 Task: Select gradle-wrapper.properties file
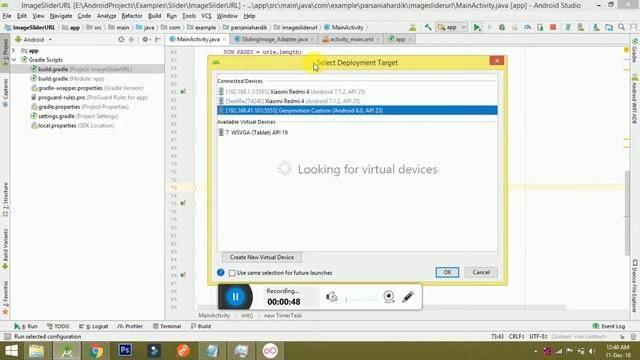[87, 88]
